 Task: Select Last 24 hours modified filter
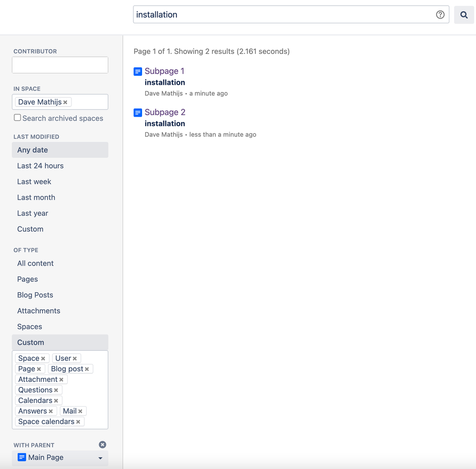pyautogui.click(x=40, y=165)
